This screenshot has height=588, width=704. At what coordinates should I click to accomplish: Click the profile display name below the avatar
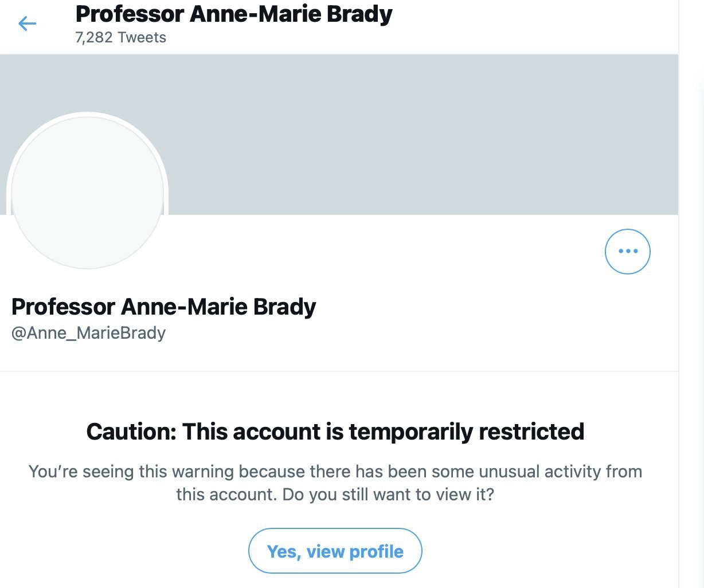coord(163,307)
